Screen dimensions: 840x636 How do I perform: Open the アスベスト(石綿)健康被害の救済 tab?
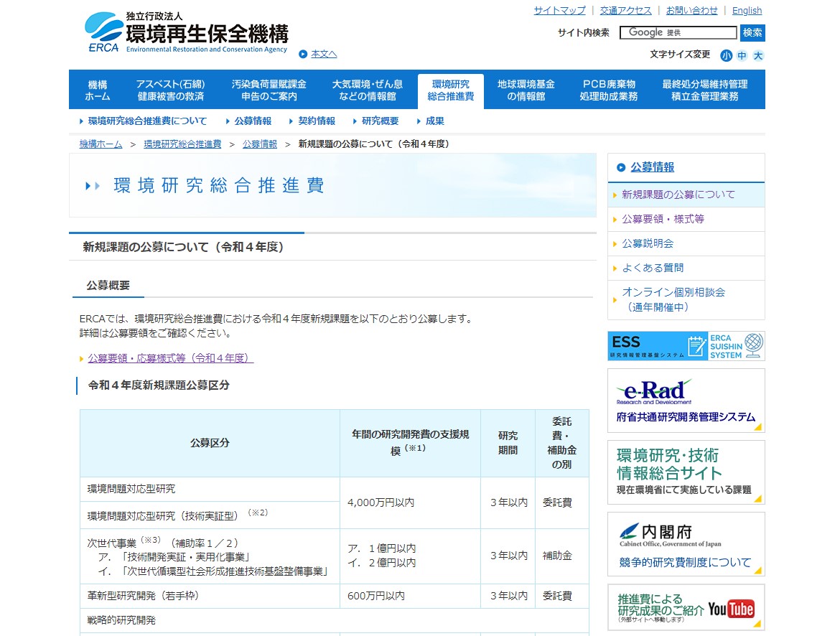tap(171, 90)
